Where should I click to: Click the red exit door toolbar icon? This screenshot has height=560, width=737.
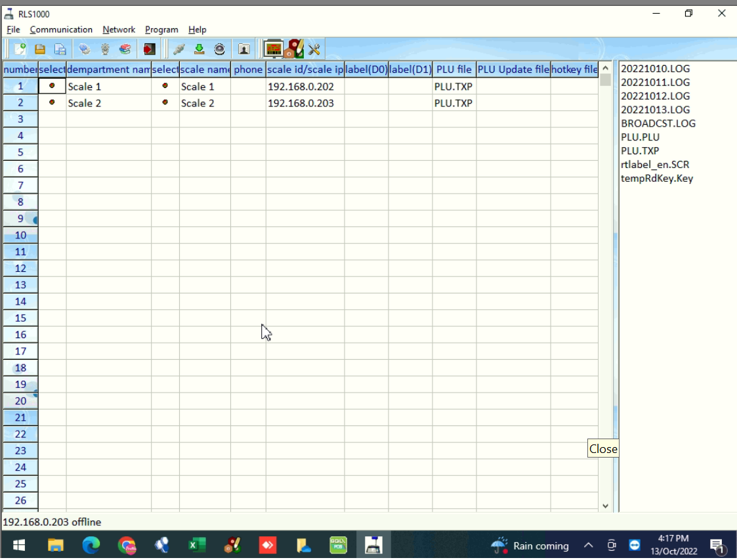coord(149,49)
